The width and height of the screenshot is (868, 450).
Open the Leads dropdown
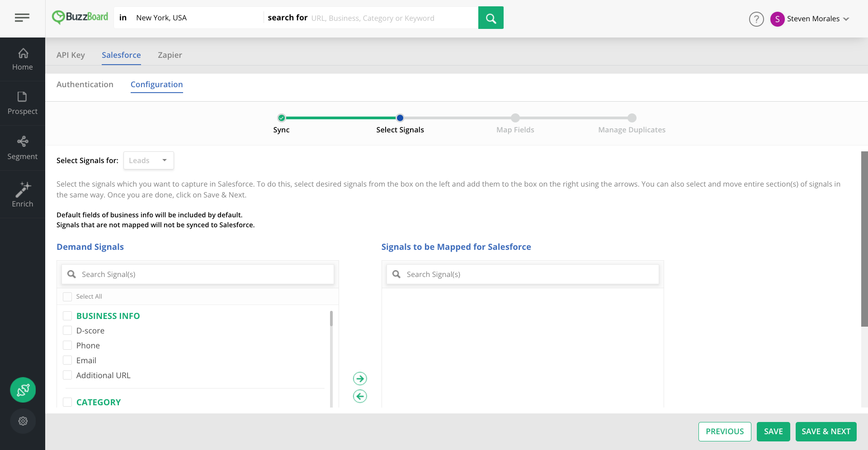click(x=149, y=160)
